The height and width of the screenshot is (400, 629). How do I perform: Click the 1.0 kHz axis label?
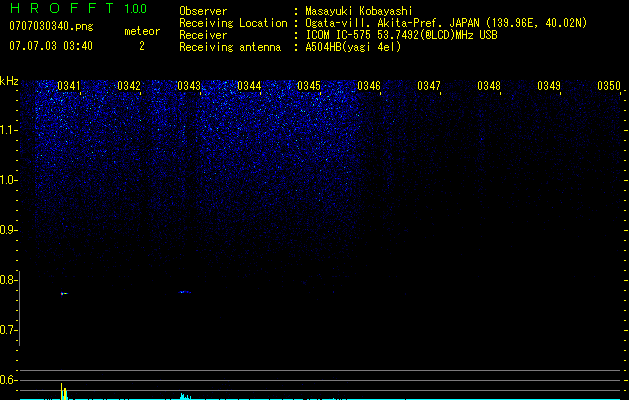pos(8,180)
